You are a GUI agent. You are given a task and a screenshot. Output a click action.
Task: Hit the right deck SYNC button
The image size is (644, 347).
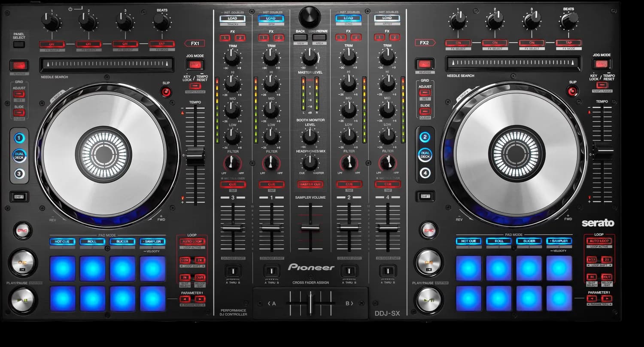(x=428, y=230)
